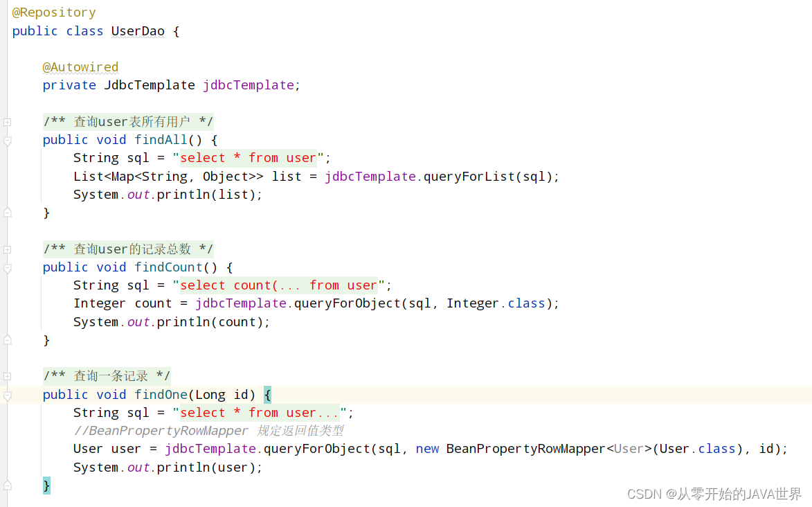Expand the folded comment above findCount method
The width and height of the screenshot is (812, 507).
pyautogui.click(x=7, y=249)
